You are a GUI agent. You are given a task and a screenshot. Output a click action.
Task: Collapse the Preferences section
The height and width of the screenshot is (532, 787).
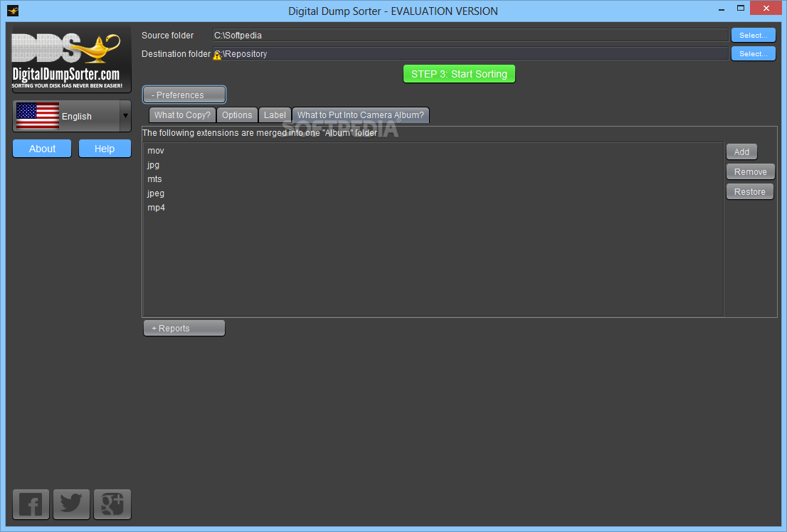point(184,95)
